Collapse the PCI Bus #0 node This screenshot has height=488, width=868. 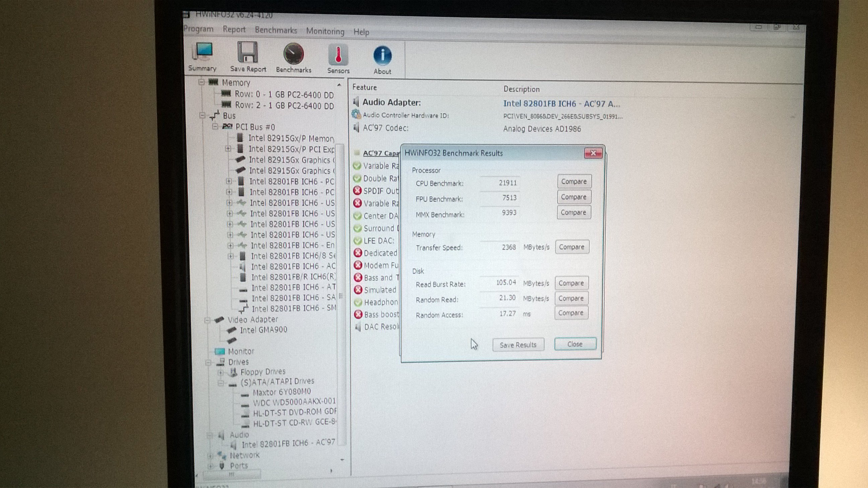point(215,127)
